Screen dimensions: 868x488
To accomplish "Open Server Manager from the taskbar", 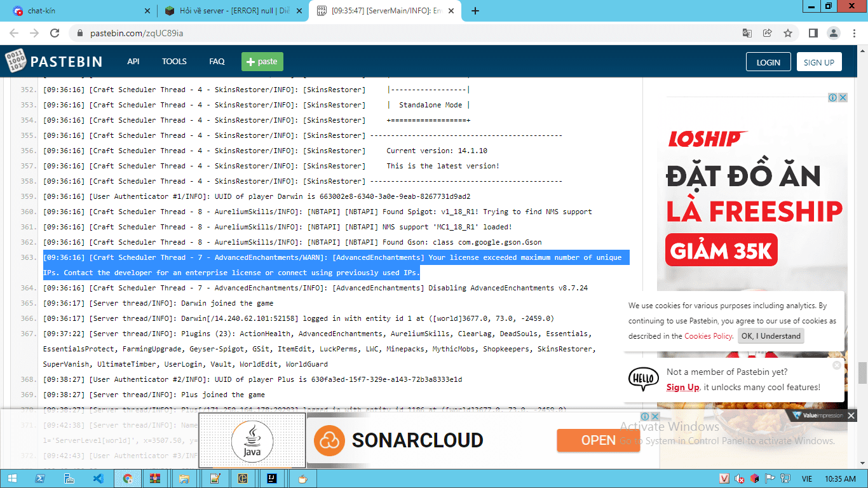I will pos(69,478).
